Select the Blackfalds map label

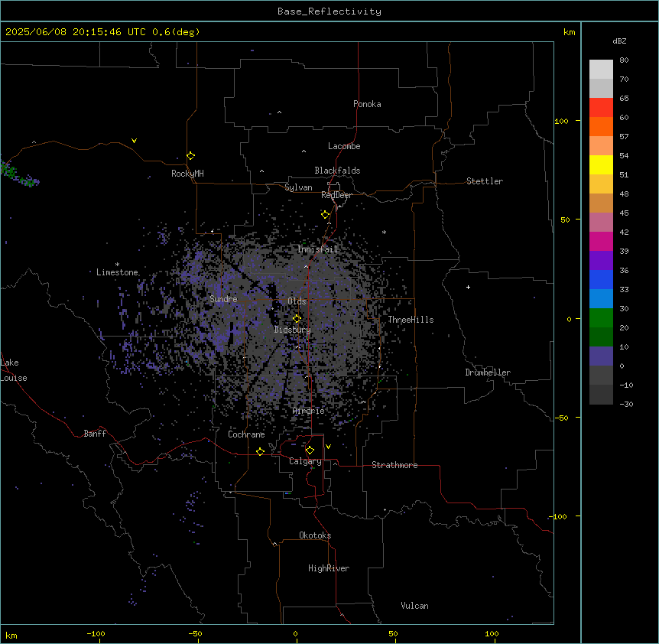click(337, 171)
